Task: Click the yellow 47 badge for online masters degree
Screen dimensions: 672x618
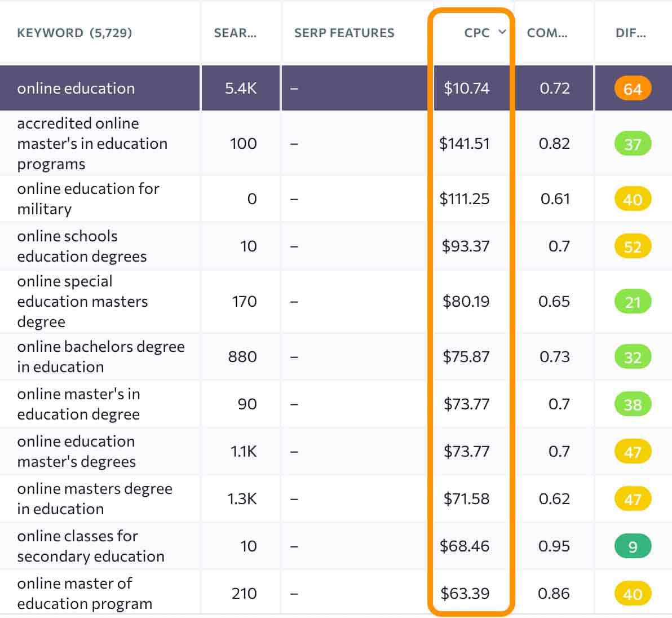Action: pyautogui.click(x=633, y=498)
